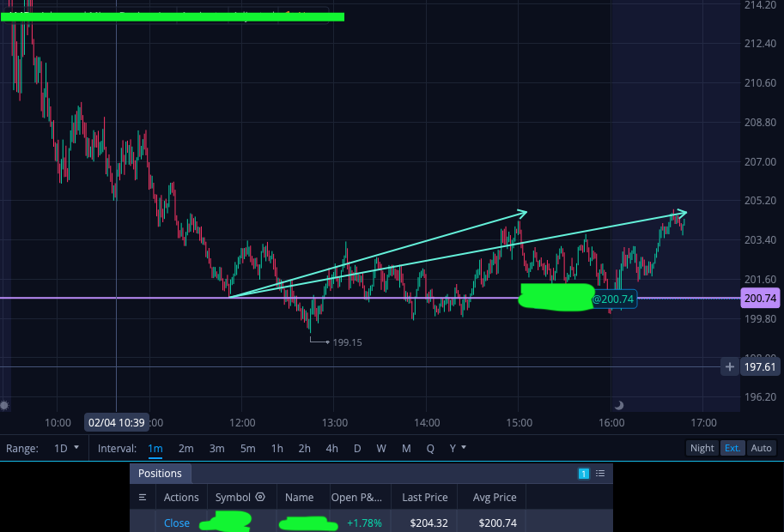
Task: Select the Positions tab
Action: [160, 473]
